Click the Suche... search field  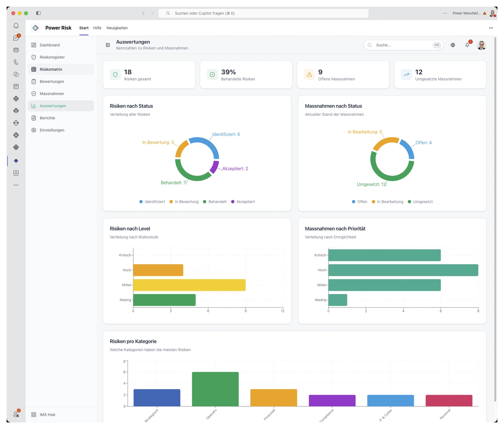point(404,45)
